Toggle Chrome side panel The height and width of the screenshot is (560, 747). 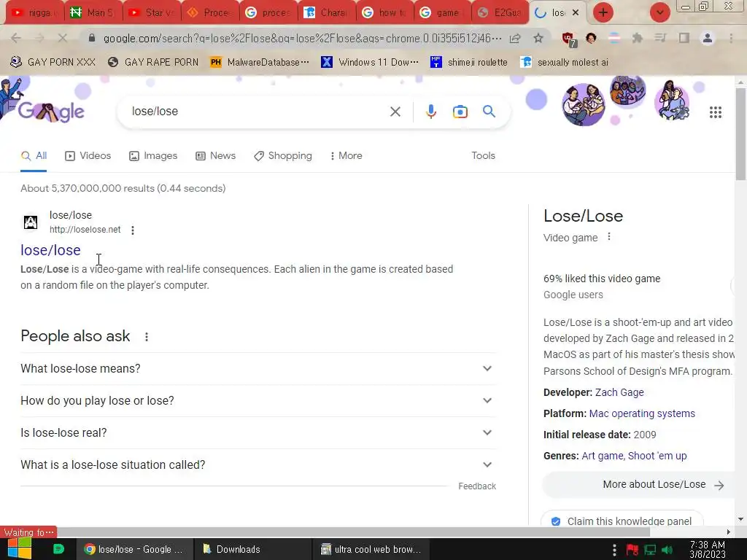684,38
